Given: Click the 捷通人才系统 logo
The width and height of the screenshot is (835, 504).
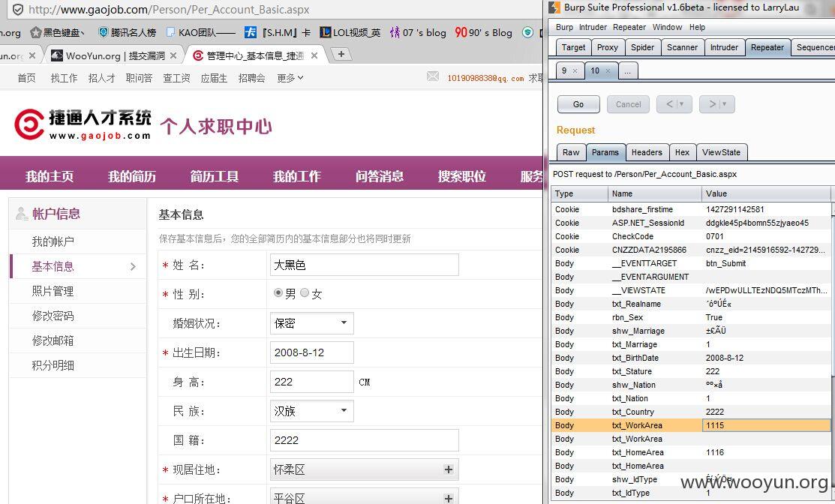Looking at the screenshot, I should [83, 124].
